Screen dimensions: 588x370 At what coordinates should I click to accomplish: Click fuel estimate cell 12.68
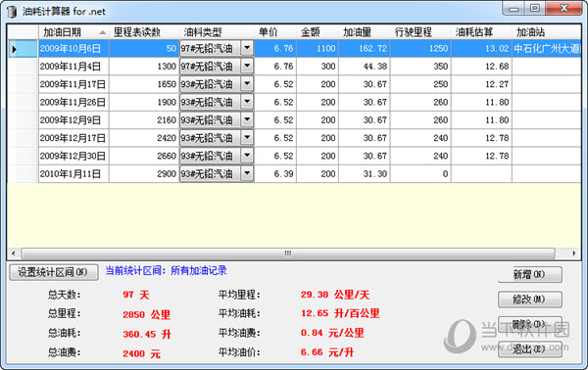(x=481, y=67)
